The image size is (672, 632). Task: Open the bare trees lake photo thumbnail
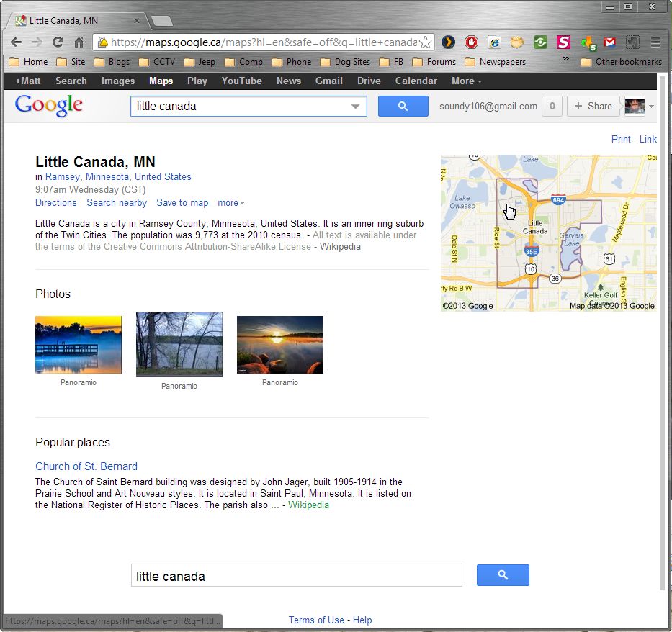179,345
